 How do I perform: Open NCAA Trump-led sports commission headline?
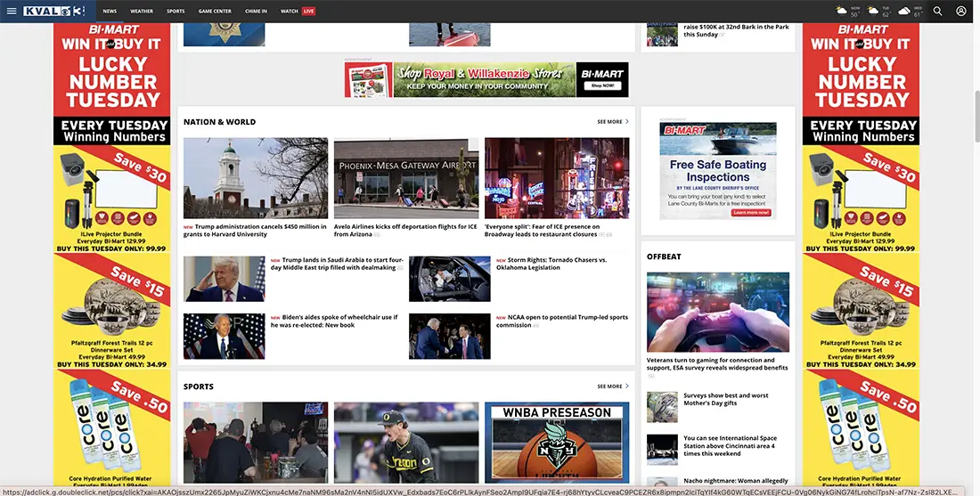[562, 321]
